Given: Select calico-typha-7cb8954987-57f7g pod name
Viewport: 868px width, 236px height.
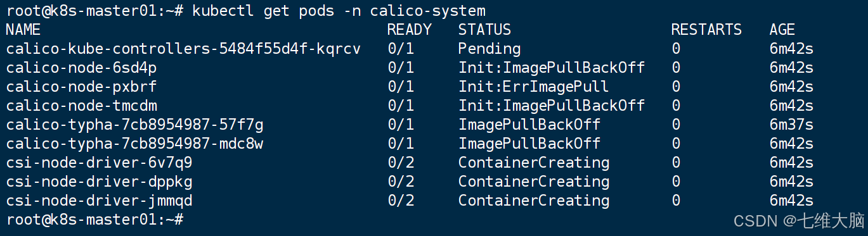Looking at the screenshot, I should pyautogui.click(x=134, y=125).
